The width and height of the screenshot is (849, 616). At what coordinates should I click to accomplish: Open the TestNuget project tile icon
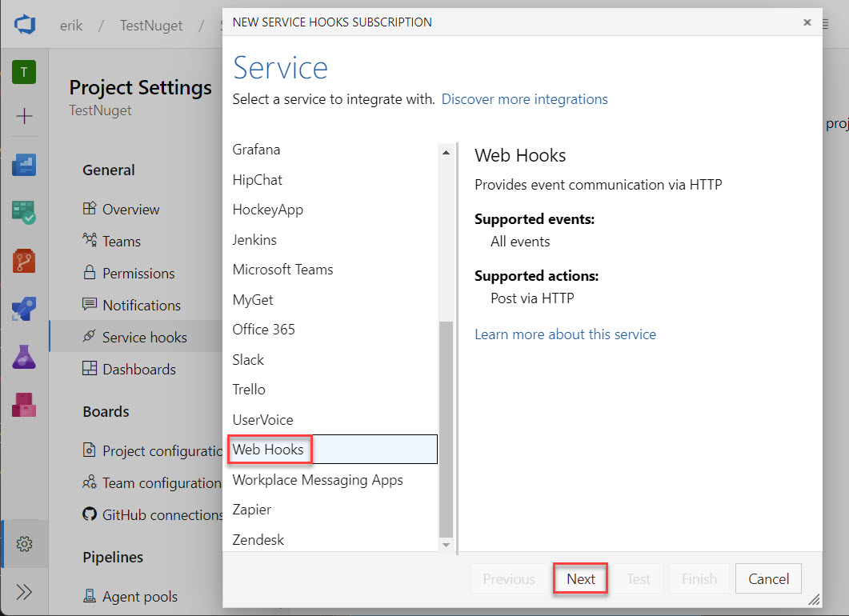24,72
